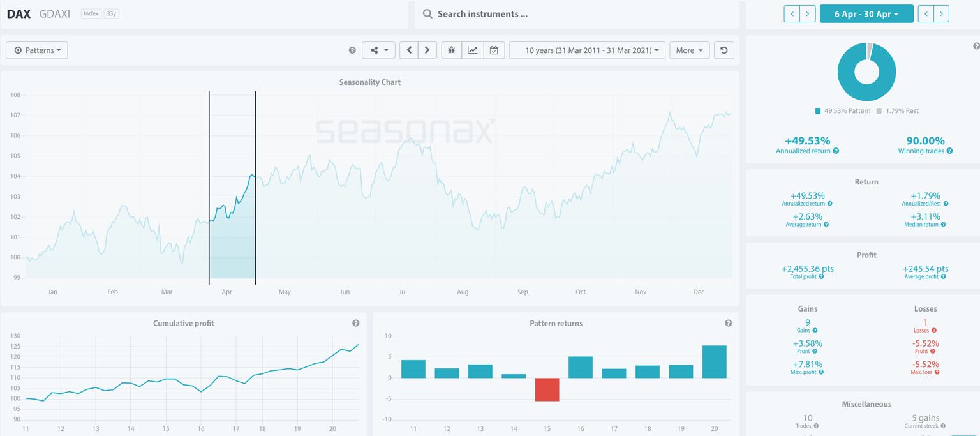Click the line chart view icon
980x436 pixels.
point(473,50)
